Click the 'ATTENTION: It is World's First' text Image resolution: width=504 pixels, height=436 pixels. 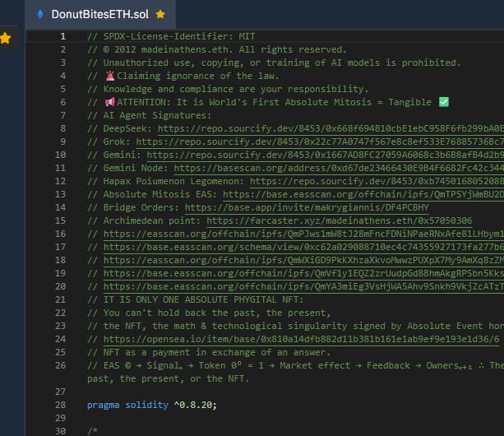(274, 102)
